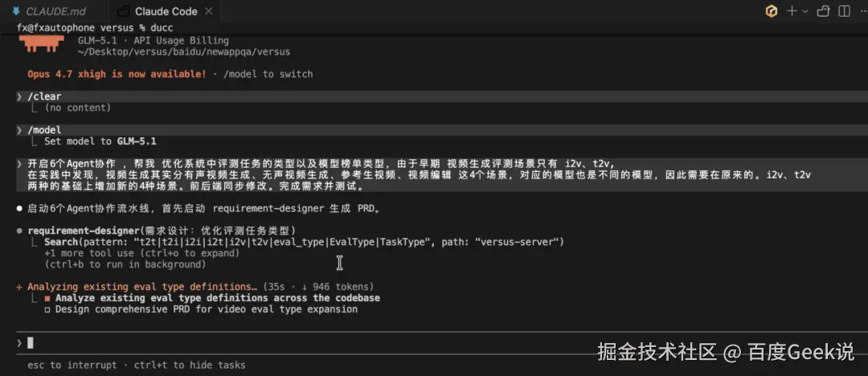Viewport: 868px width, 376px height.
Task: Click the CLAUDE.md file type icon
Action: [x=15, y=11]
